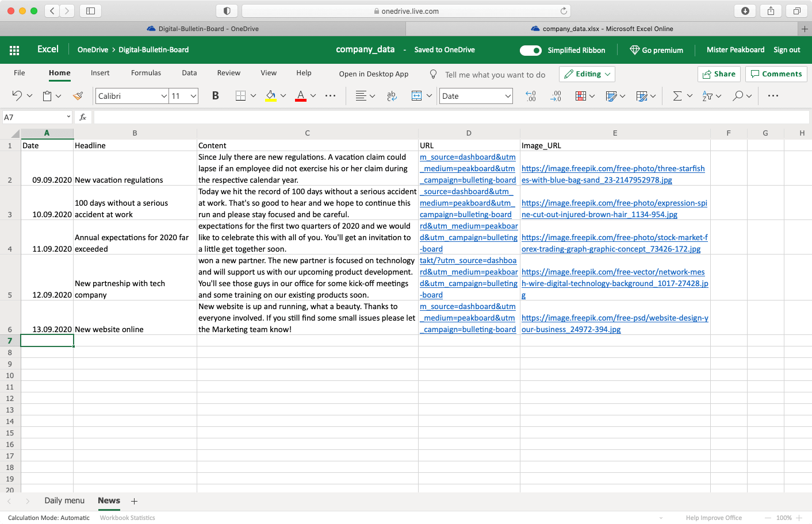The height and width of the screenshot is (524, 812).
Task: Apply yellow fill color bucket
Action: pos(271,96)
